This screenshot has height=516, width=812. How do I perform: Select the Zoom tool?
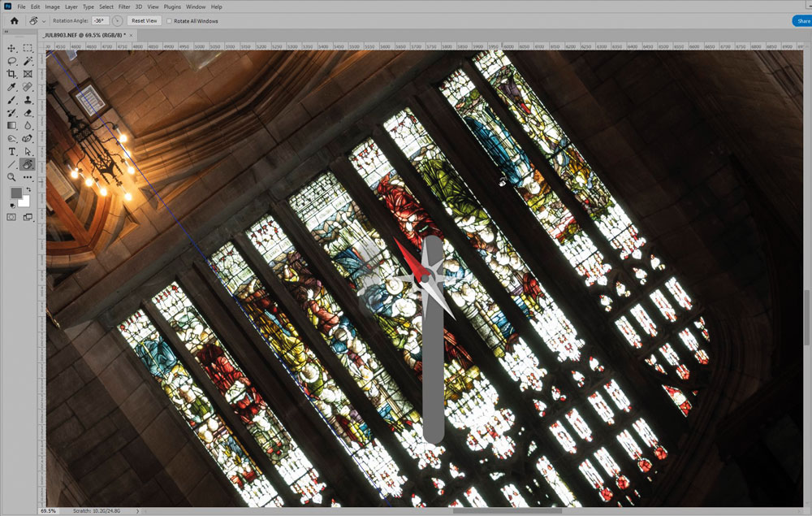coord(11,177)
